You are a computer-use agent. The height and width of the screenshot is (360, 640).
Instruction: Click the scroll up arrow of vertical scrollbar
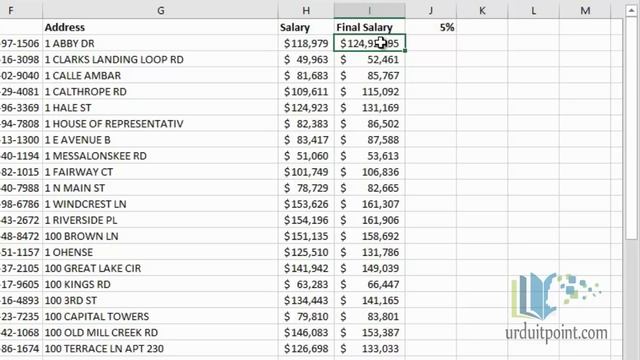pos(631,10)
